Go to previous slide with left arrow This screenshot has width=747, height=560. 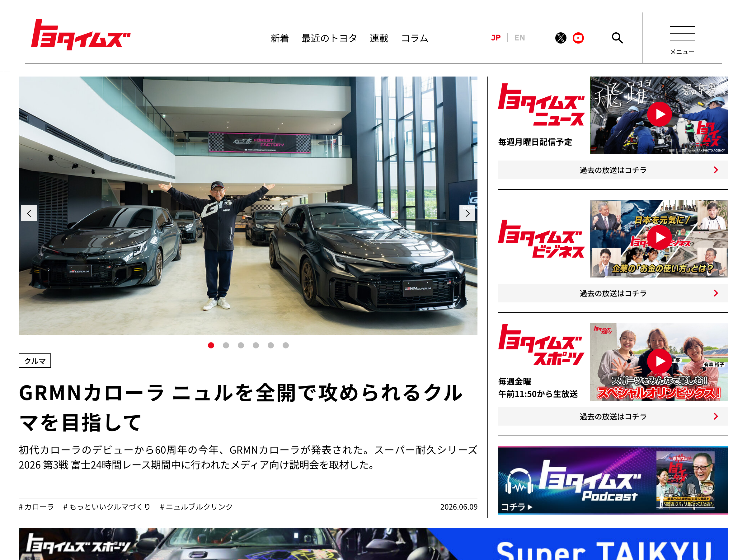point(29,213)
